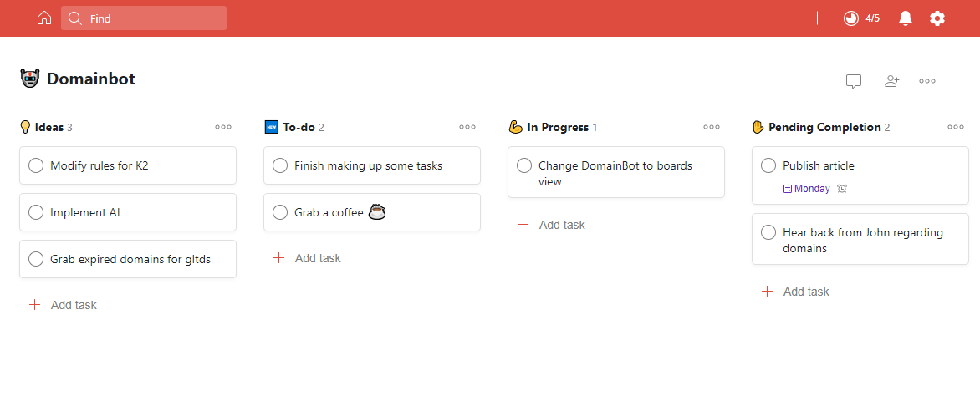This screenshot has height=396, width=980.
Task: Open the Domainbot project more options menu
Action: [927, 80]
